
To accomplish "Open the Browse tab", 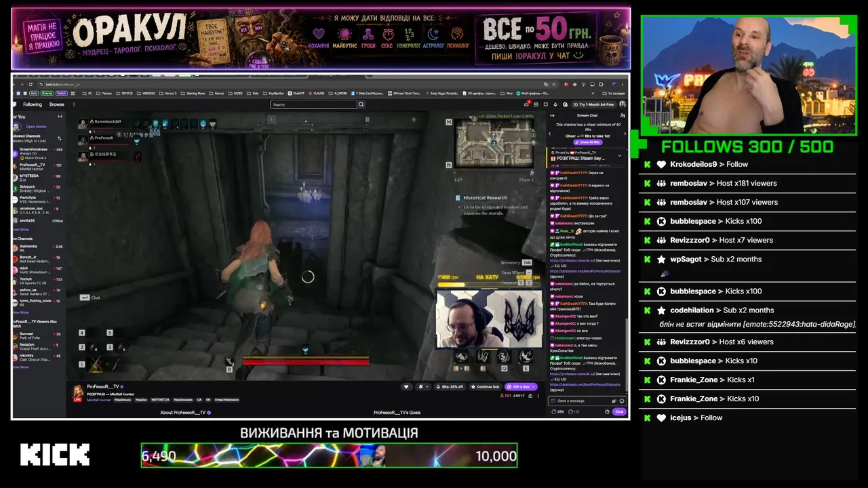I will (57, 104).
